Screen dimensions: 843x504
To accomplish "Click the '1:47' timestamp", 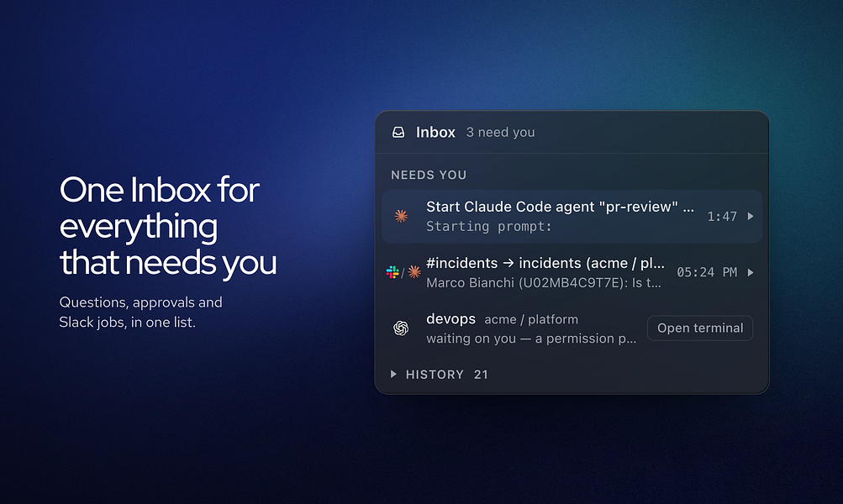I will (721, 217).
